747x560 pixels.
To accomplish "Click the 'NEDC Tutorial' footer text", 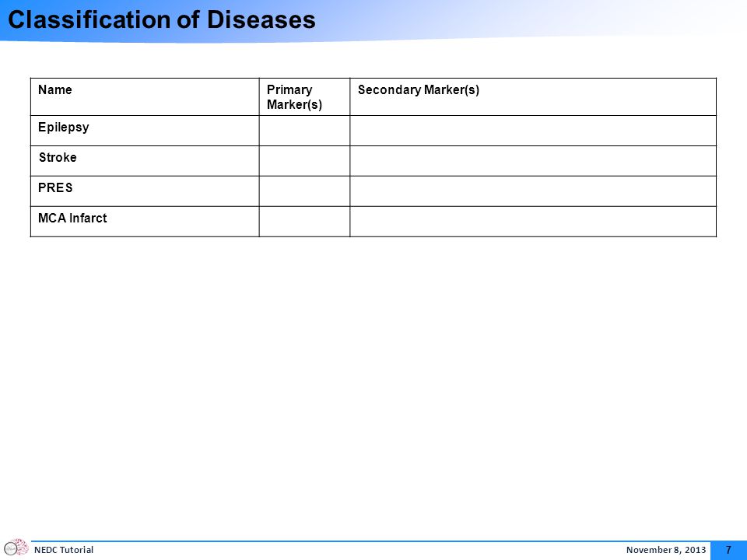I will pyautogui.click(x=64, y=550).
